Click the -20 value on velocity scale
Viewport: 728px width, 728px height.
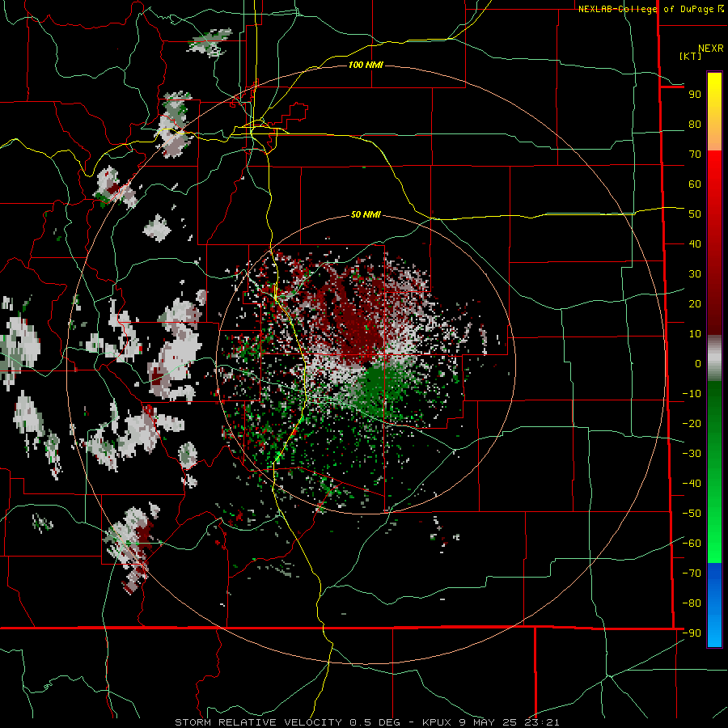tap(692, 424)
